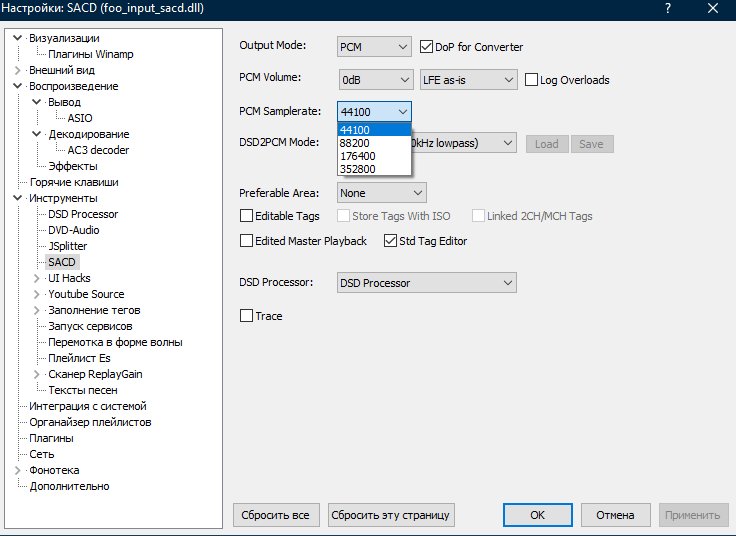
Task: Open the DSD Processor combo box
Action: tap(426, 283)
